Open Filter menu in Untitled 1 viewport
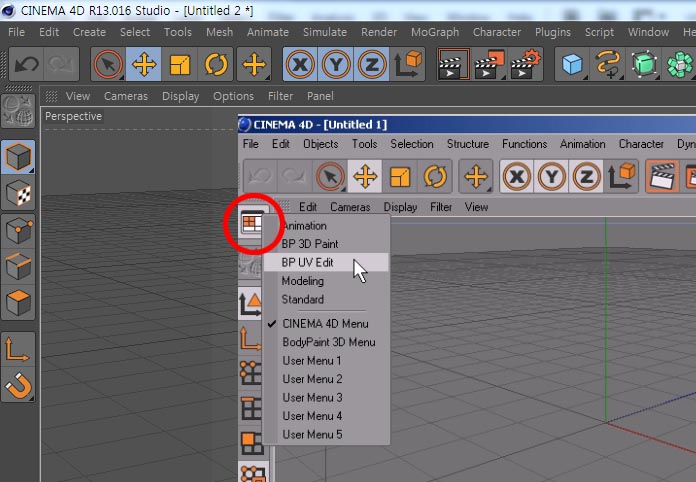This screenshot has height=482, width=696. point(441,207)
